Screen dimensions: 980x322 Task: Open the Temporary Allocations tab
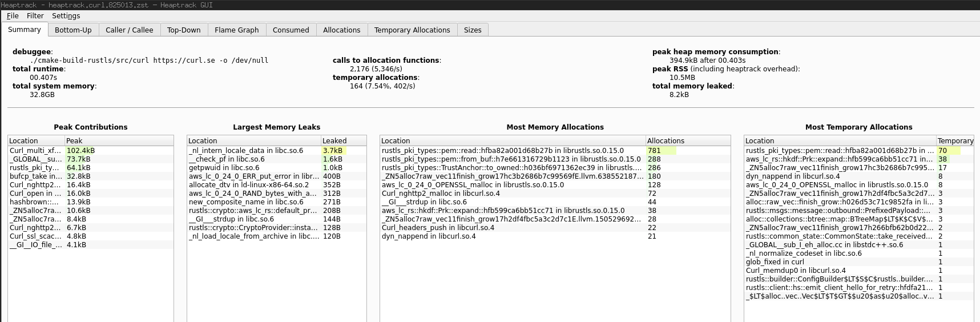pos(412,30)
